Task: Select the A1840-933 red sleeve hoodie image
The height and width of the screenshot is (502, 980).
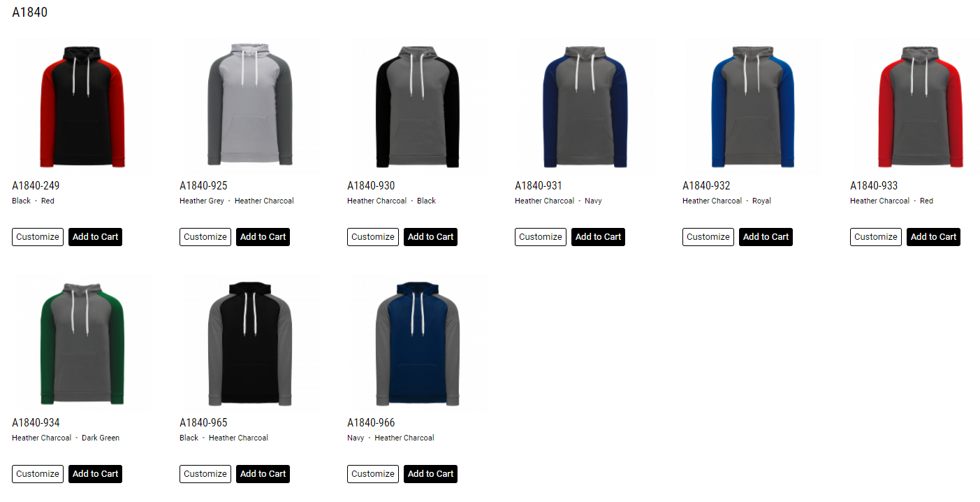Action: click(x=921, y=106)
